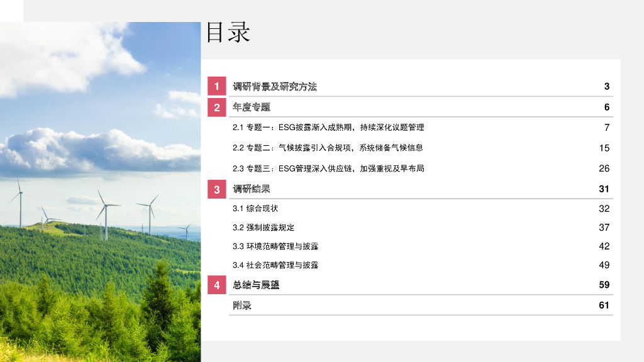Go to 2.3 专题三 ESG管理深入供应链 entry
This screenshot has height=362, width=644.
point(328,168)
